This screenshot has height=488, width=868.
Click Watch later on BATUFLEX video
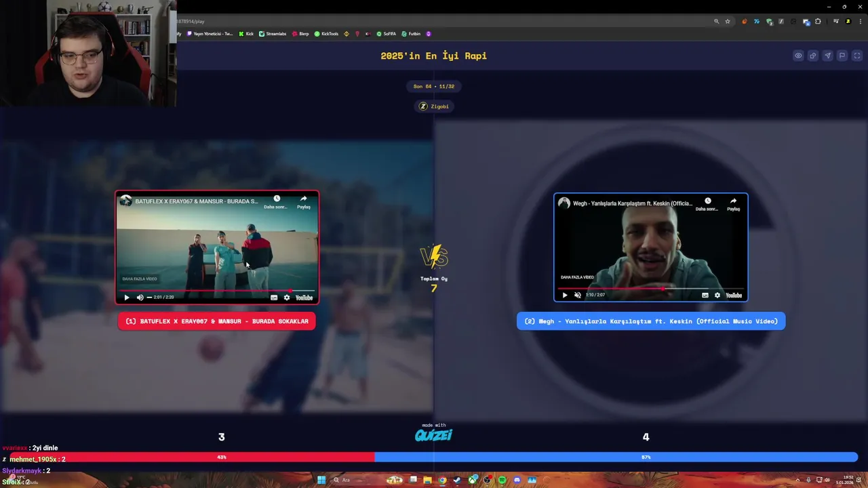click(277, 202)
